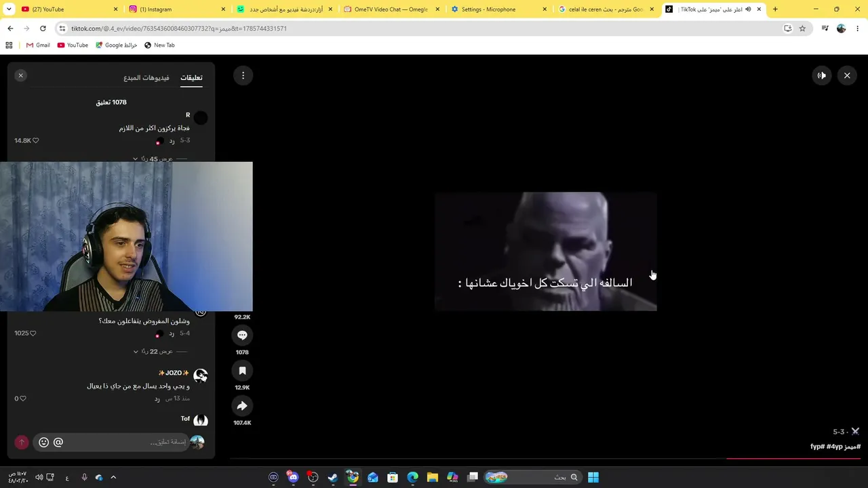Open Discord from the taskbar
This screenshot has width=868, height=488.
click(x=293, y=477)
